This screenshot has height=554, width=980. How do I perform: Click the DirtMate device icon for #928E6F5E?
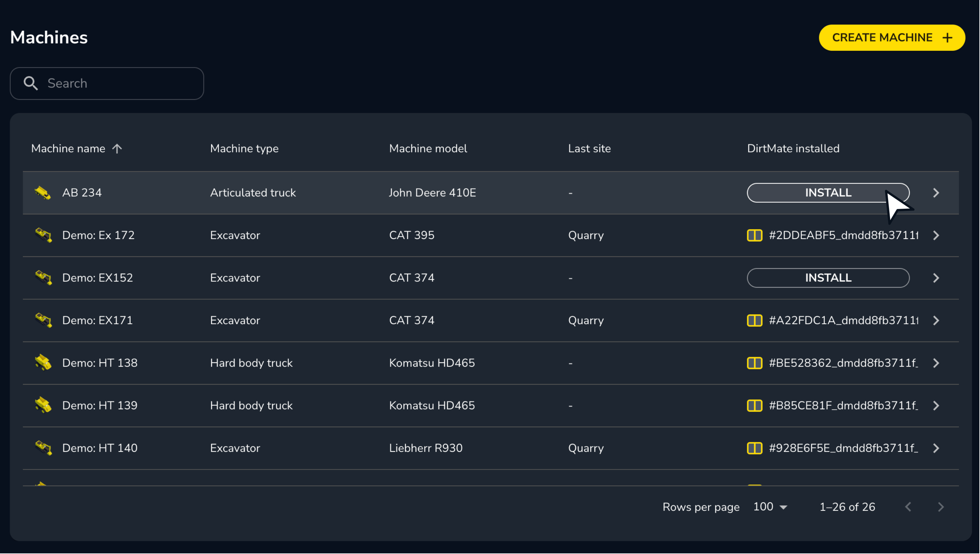754,448
